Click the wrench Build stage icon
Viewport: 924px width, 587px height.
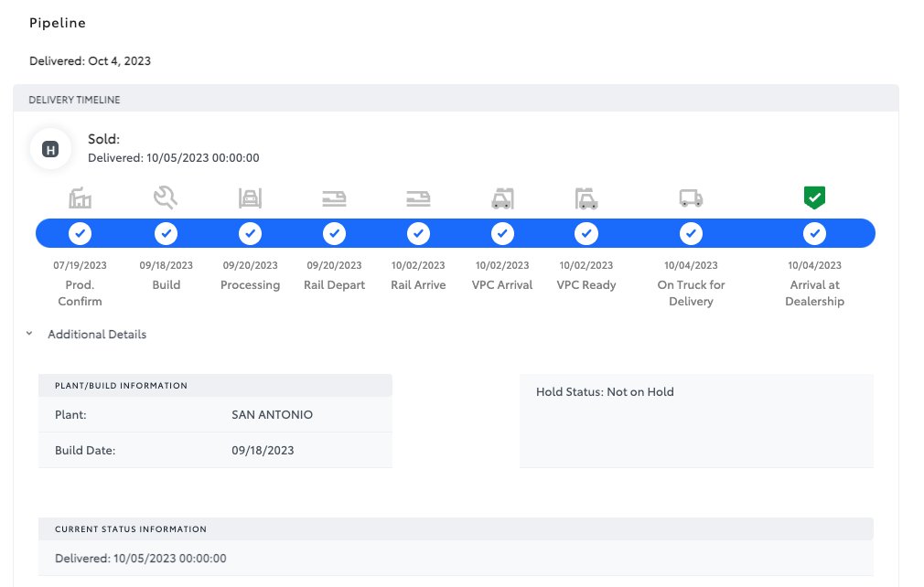pyautogui.click(x=166, y=197)
